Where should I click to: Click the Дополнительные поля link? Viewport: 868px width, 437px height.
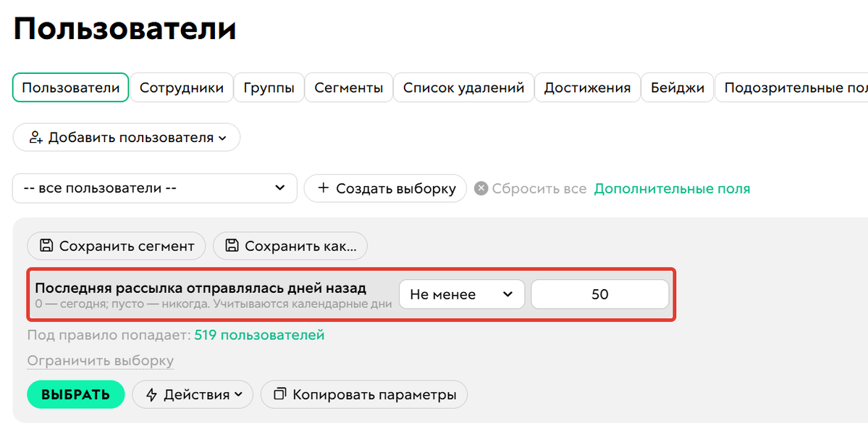671,188
